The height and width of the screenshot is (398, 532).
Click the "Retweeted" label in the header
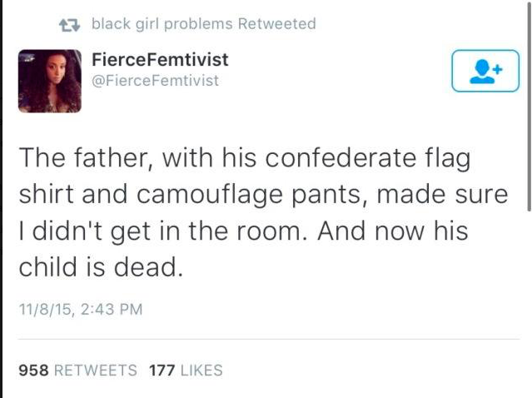click(x=277, y=23)
